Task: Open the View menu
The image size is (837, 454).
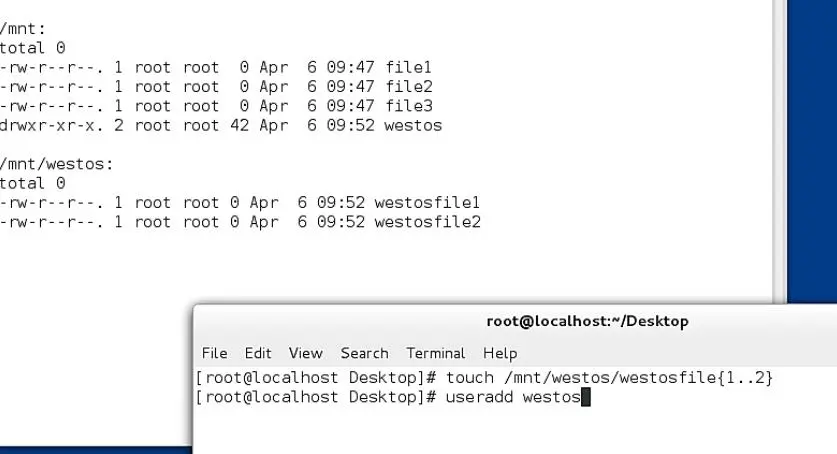Action: coord(305,353)
